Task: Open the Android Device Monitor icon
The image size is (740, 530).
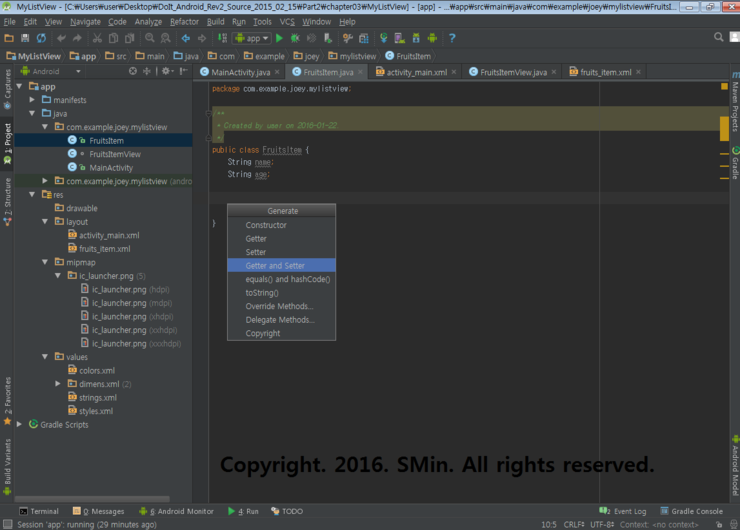Action: coord(432,38)
